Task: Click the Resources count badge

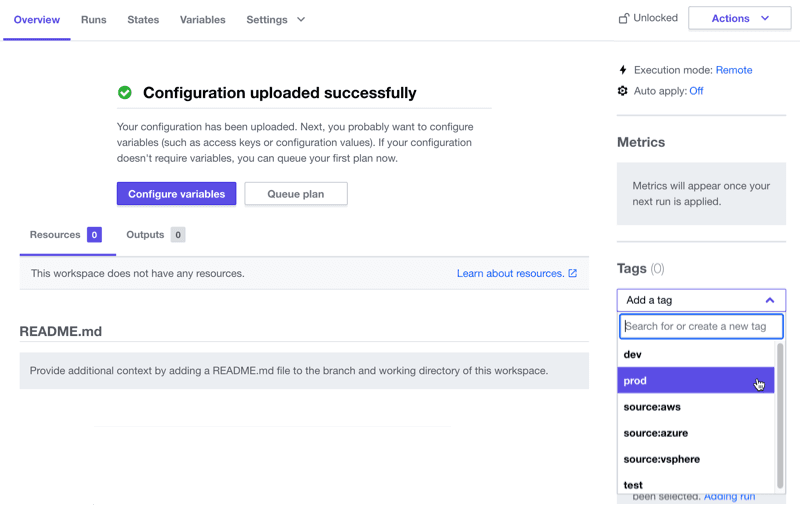Action: [x=94, y=235]
